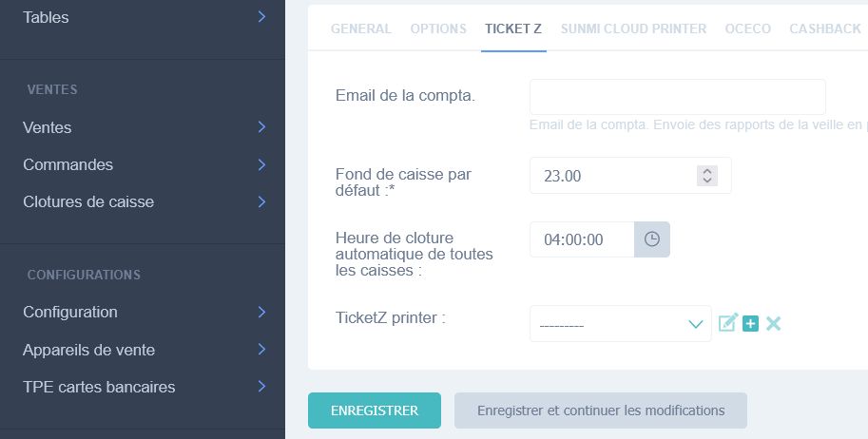Expand Appareils de vente sidebar entry
The height and width of the screenshot is (439, 868).
(x=143, y=350)
